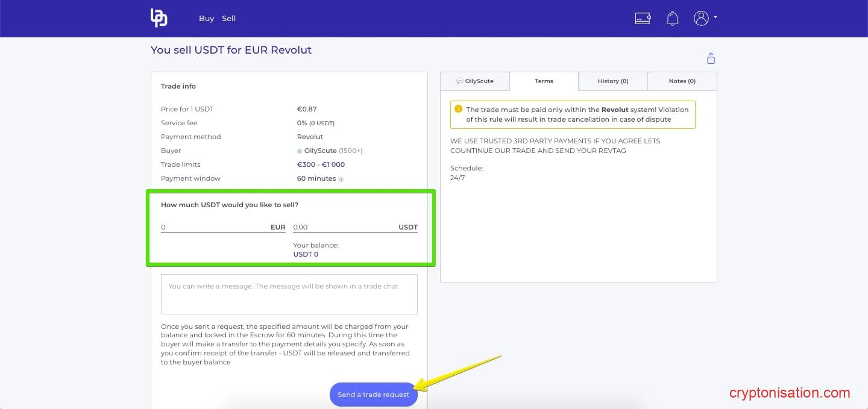The image size is (868, 409).
Task: Select the Terms tab
Action: click(544, 81)
